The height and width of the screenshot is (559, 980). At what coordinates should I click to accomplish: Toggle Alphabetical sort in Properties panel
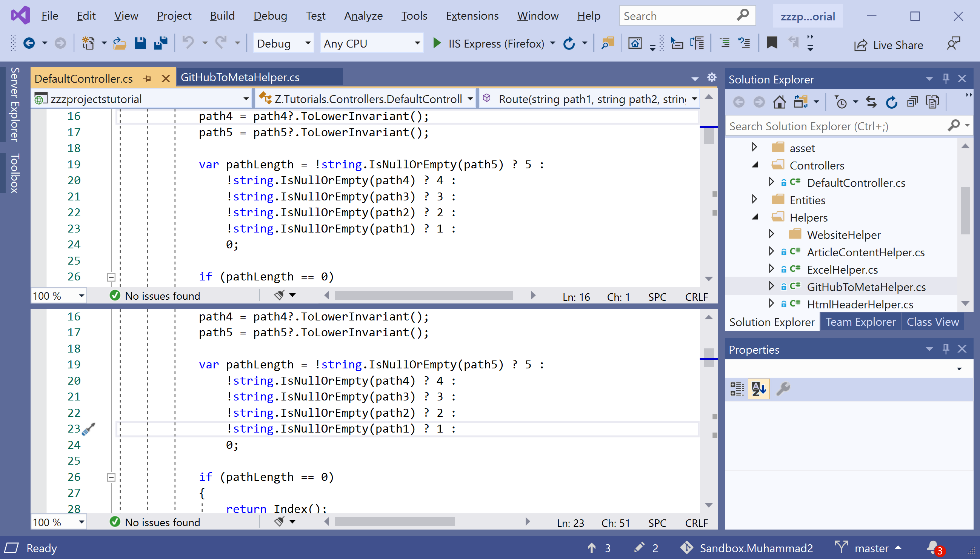click(758, 389)
